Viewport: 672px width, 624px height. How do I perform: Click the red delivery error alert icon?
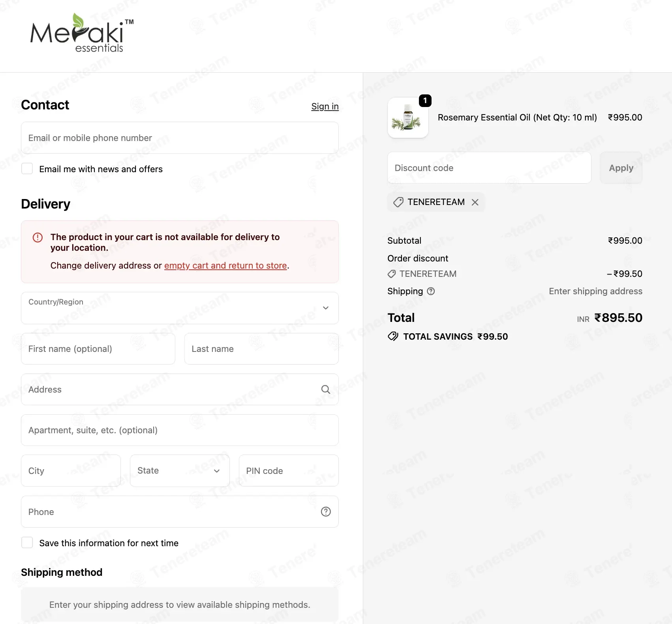coord(38,237)
